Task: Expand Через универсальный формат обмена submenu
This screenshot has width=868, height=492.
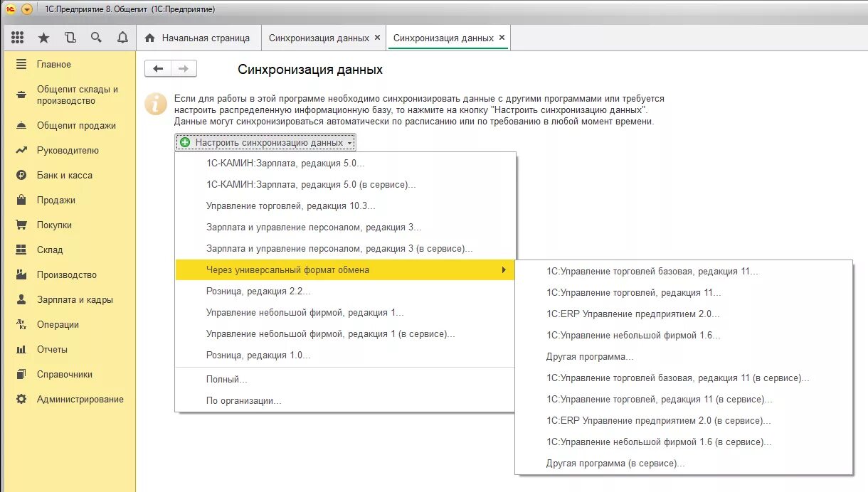Action: [x=344, y=269]
